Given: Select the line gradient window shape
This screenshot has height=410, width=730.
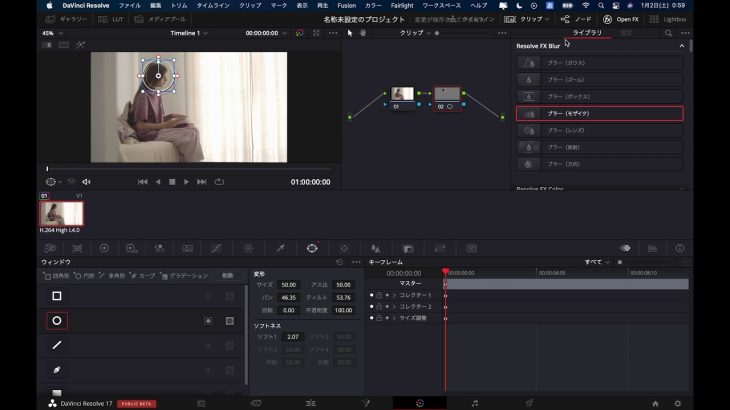Looking at the screenshot, I should [57, 345].
